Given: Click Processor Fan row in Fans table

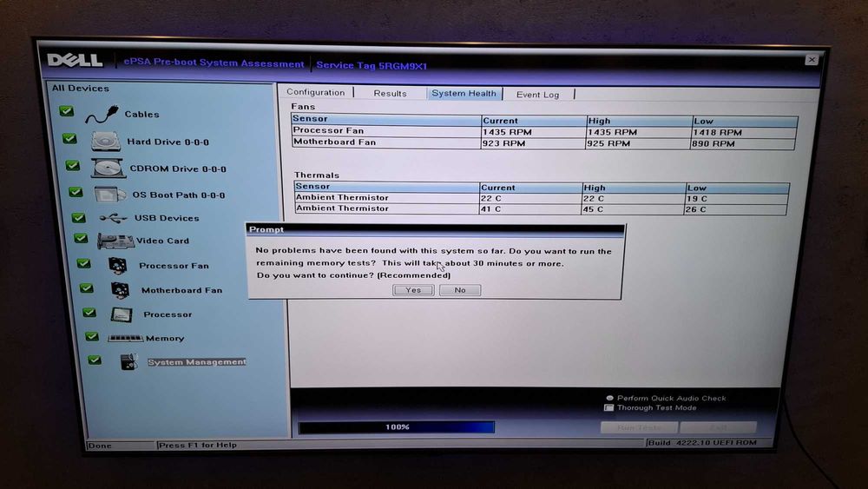Looking at the screenshot, I should point(543,131).
